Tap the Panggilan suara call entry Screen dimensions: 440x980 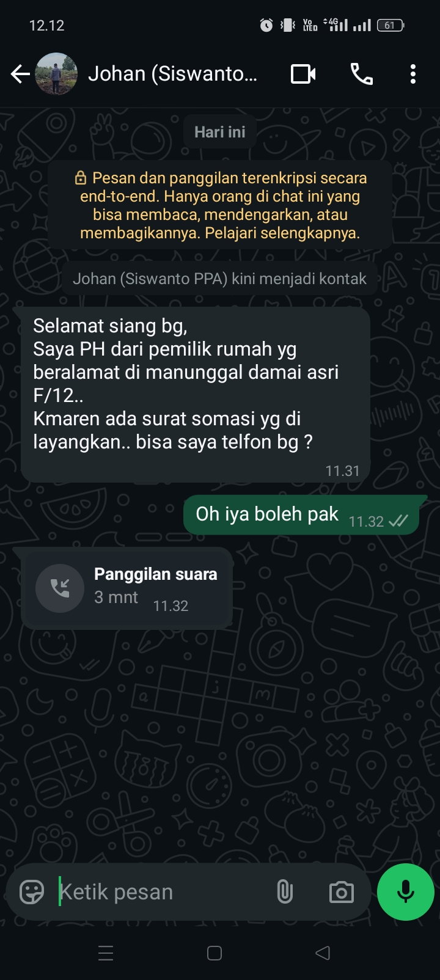[127, 588]
